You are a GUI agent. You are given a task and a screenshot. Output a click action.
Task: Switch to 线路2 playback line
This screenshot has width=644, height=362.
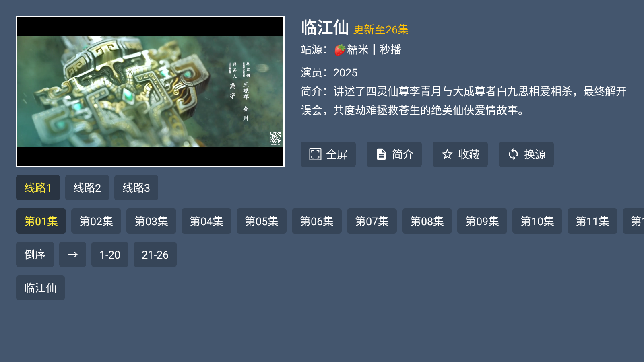coord(87,188)
